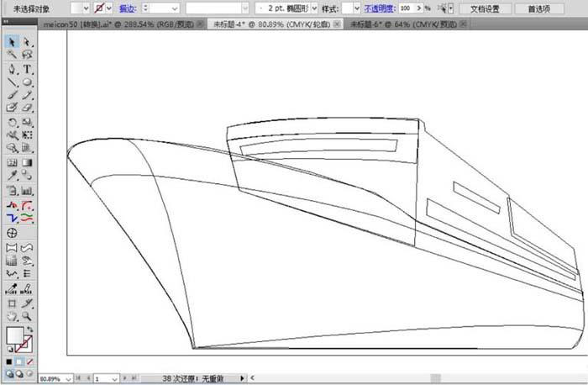Open the fill color dropdown in options bar
This screenshot has width=588, height=385.
86,8
